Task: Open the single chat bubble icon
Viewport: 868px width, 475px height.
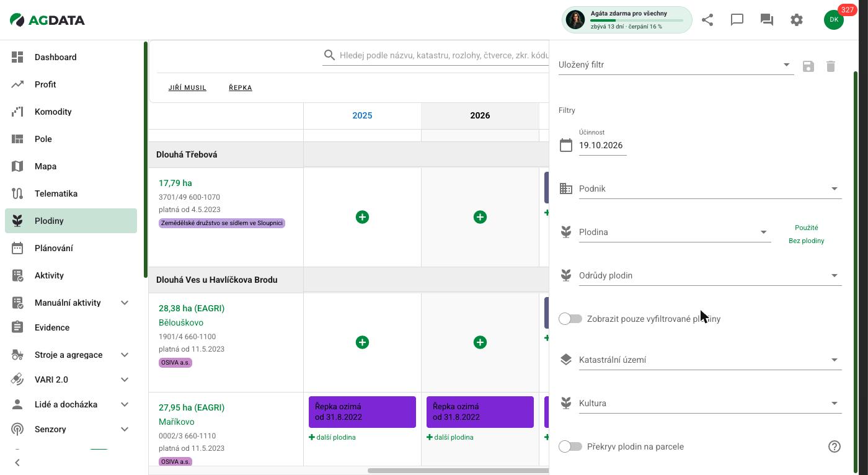Action: pos(737,20)
